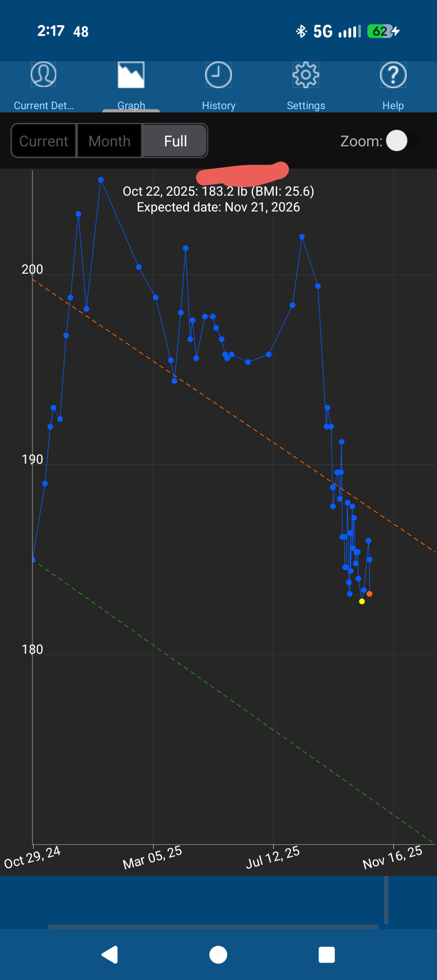This screenshot has width=437, height=980.
Task: Open the Settings gear icon
Action: click(x=306, y=75)
